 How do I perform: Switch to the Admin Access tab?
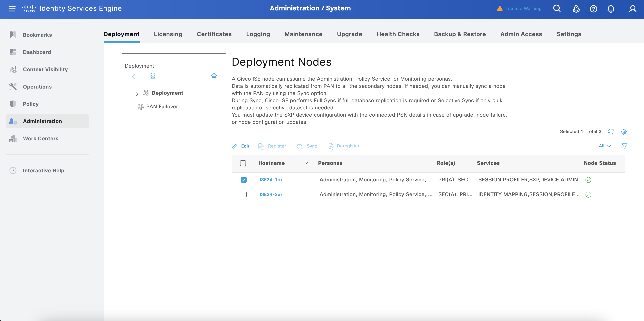[521, 34]
